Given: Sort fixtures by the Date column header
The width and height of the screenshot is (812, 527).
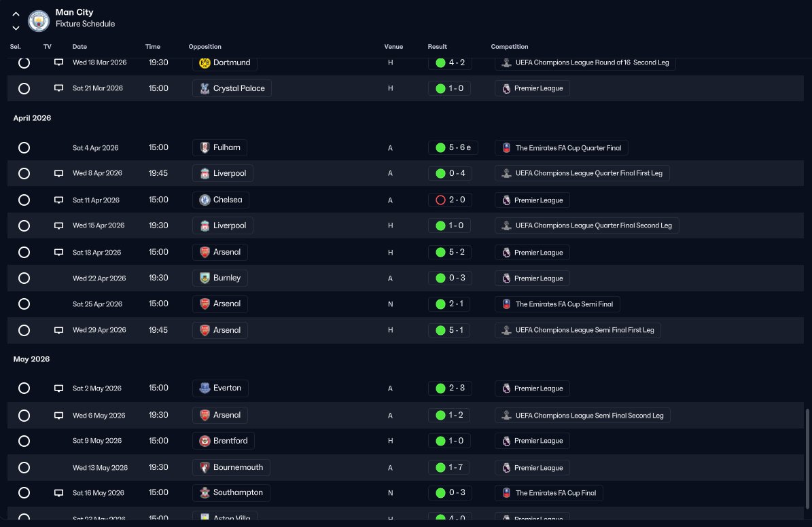Looking at the screenshot, I should tap(80, 47).
